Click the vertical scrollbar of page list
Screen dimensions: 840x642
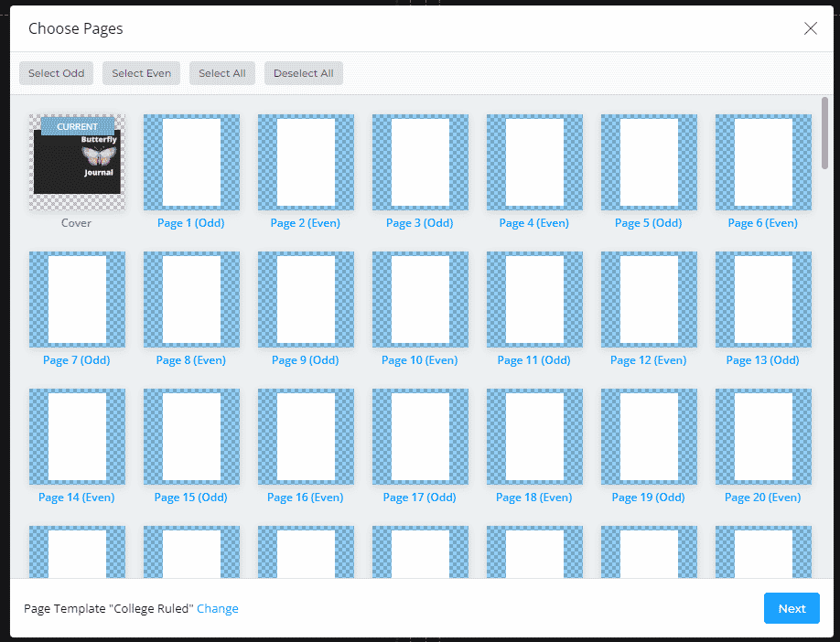click(x=825, y=134)
